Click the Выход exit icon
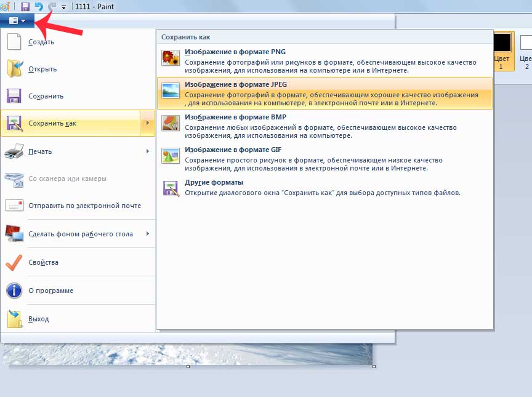This screenshot has width=532, height=397. [x=14, y=319]
